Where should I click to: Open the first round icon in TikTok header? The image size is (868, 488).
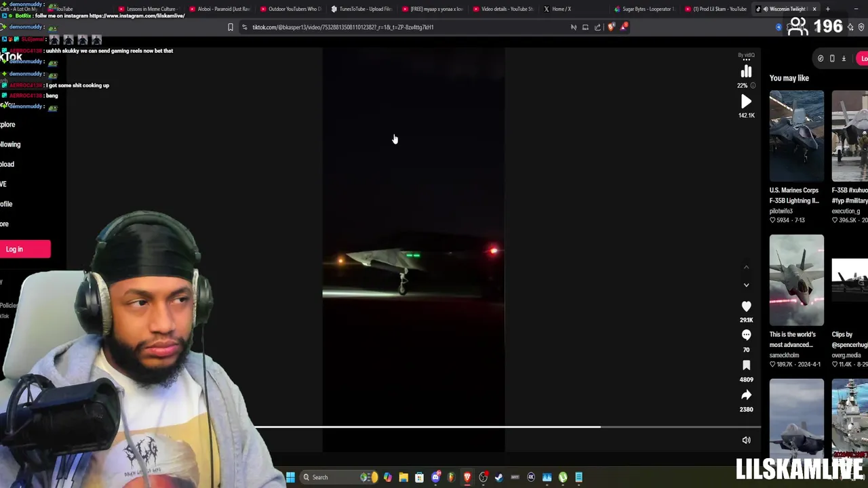(x=821, y=58)
